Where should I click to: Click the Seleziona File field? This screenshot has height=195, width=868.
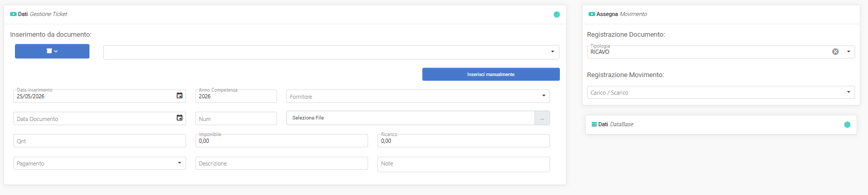[x=410, y=118]
